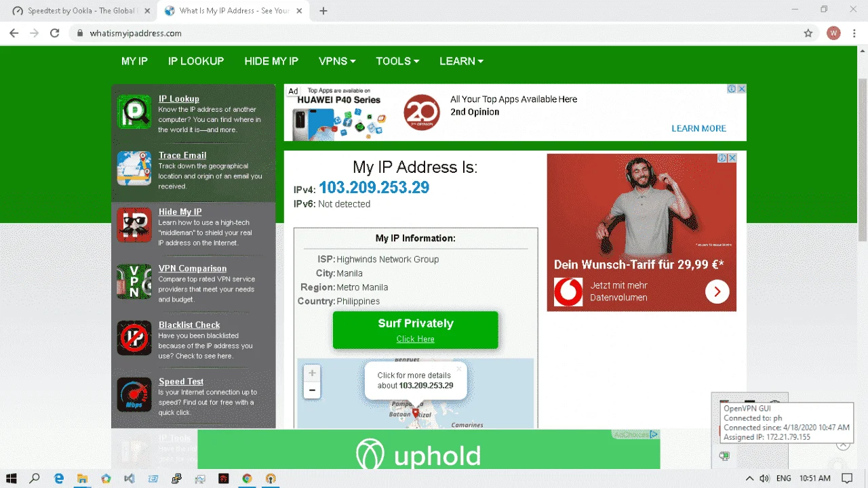The image size is (868, 488).
Task: Click the Blacklist Check icon
Action: [x=134, y=338]
